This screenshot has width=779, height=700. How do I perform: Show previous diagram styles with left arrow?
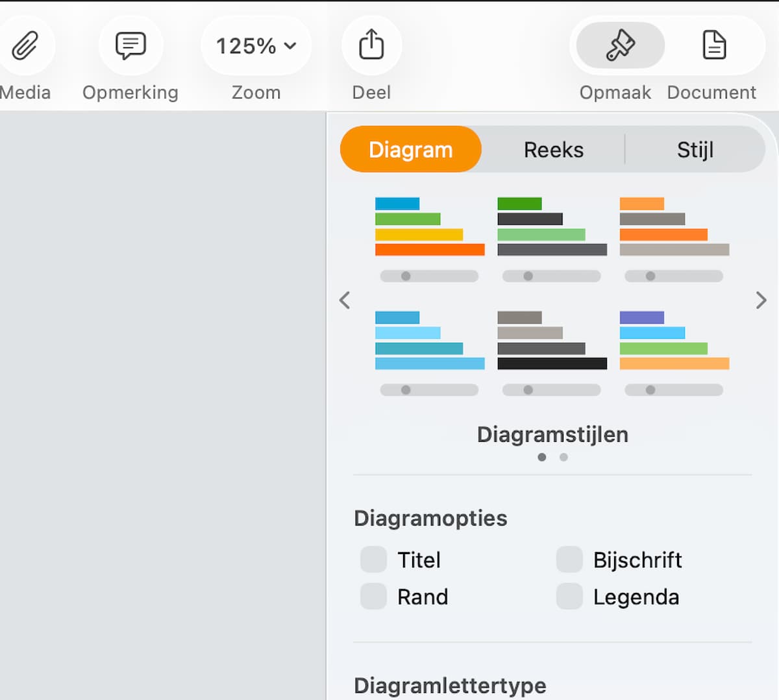pyautogui.click(x=345, y=300)
